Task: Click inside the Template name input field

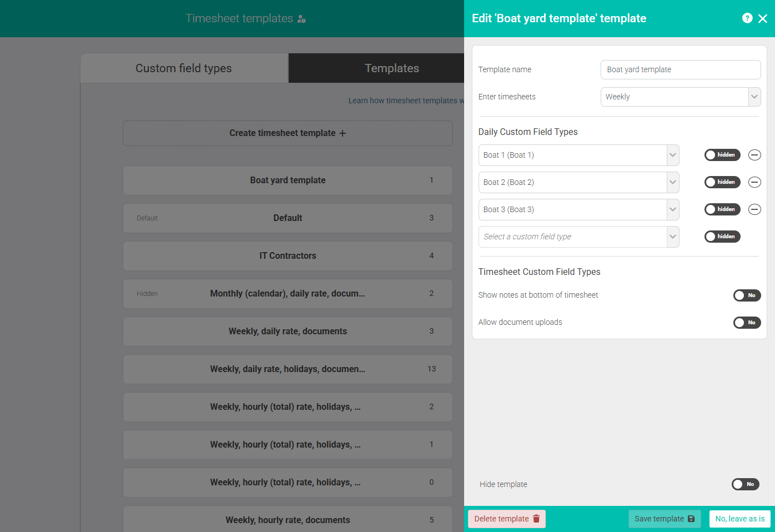Action: click(x=680, y=69)
